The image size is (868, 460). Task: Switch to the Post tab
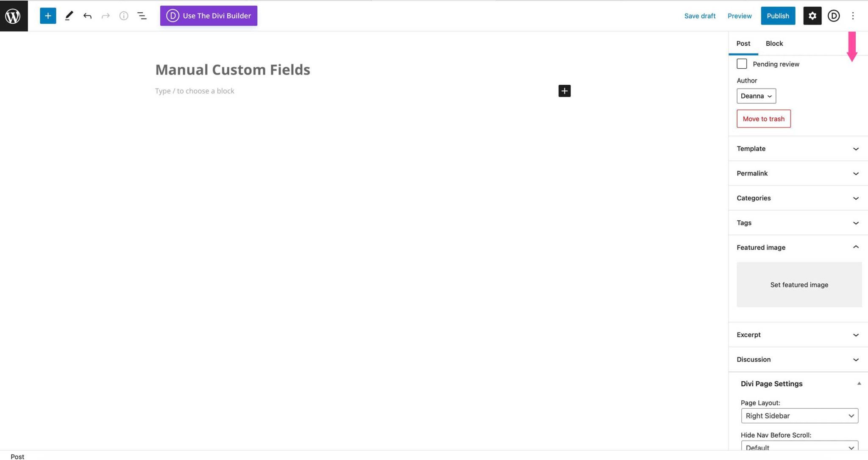(743, 43)
